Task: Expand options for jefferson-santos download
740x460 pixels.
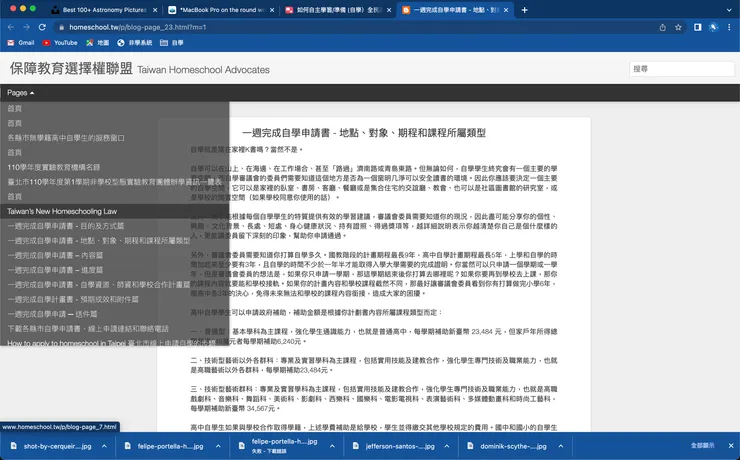Action: click(447, 446)
